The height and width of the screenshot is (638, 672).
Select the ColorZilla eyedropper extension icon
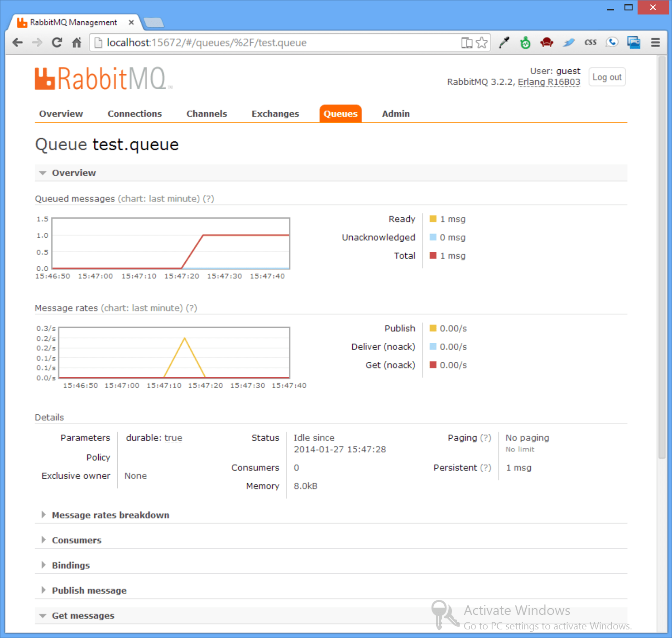tap(504, 42)
